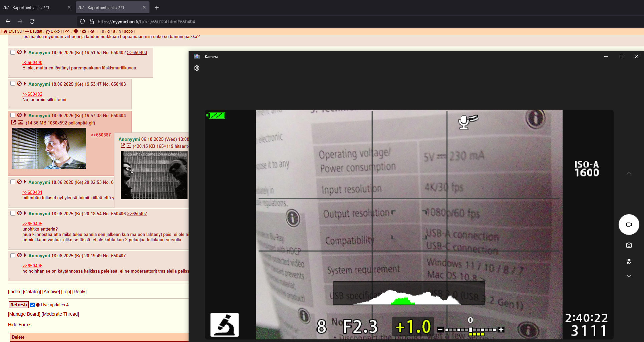Tick checkbox for post 650407
The width and height of the screenshot is (644, 342).
13,255
